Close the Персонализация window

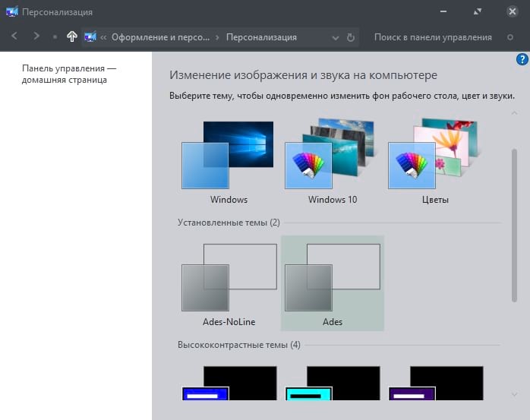click(513, 11)
